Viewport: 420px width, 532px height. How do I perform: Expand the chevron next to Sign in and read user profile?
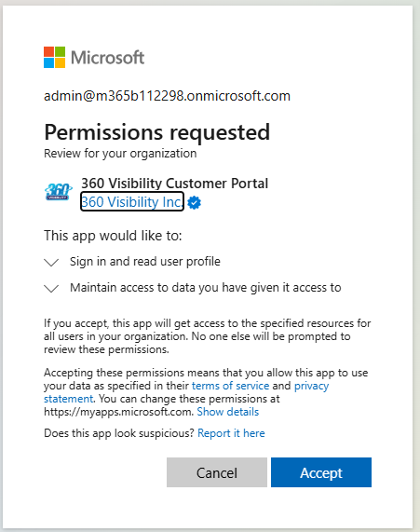(x=51, y=262)
